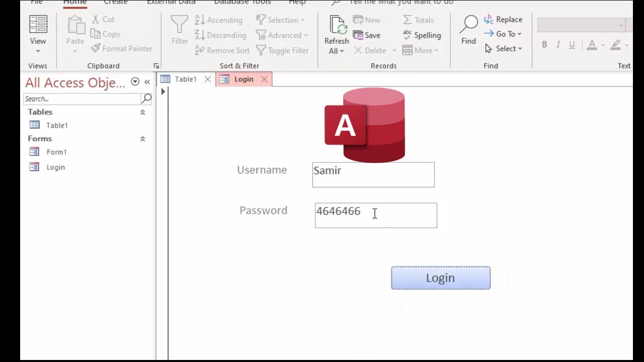This screenshot has width=644, height=362.
Task: Click the Access logo image
Action: (x=365, y=125)
